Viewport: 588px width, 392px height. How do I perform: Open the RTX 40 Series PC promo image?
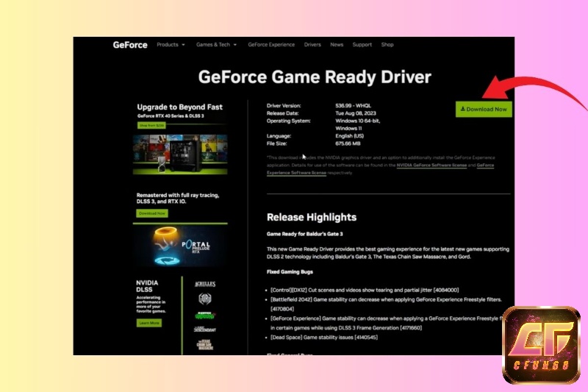[180, 154]
